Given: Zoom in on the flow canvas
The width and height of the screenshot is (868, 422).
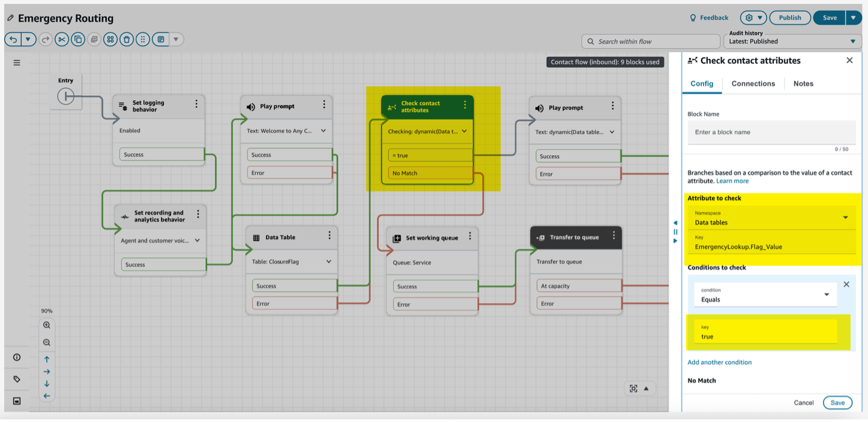Looking at the screenshot, I should (47, 326).
